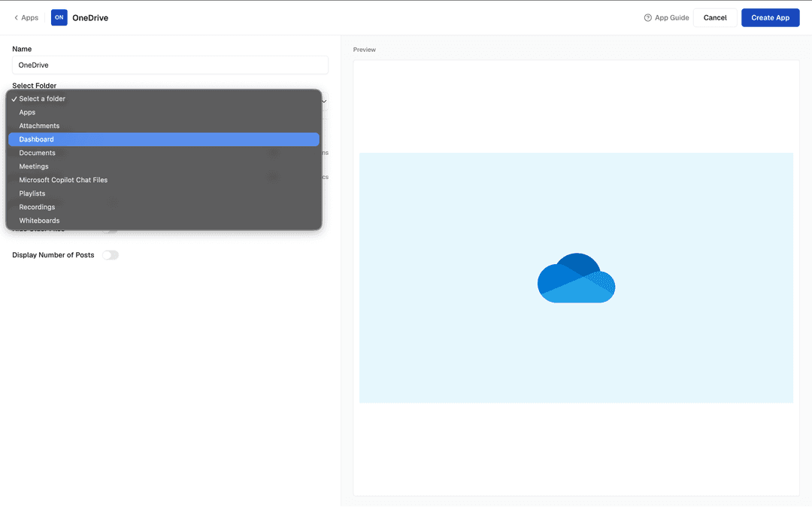Select the Whiteboards folder option
This screenshot has height=508, width=812.
(x=164, y=221)
